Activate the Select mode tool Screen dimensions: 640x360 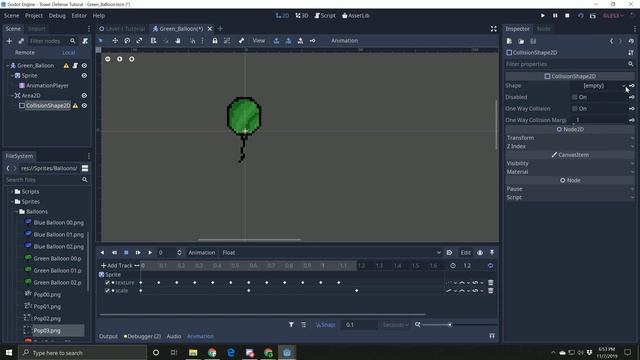tap(101, 40)
